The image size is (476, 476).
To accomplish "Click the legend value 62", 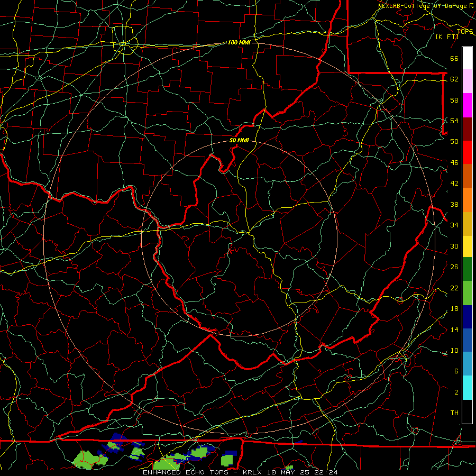I will click(454, 79).
